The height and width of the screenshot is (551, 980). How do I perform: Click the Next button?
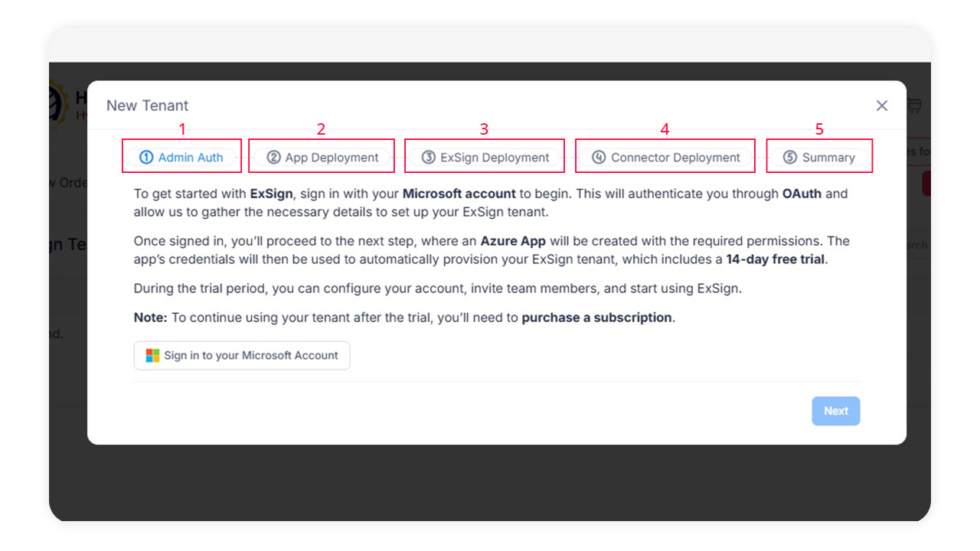pos(835,411)
